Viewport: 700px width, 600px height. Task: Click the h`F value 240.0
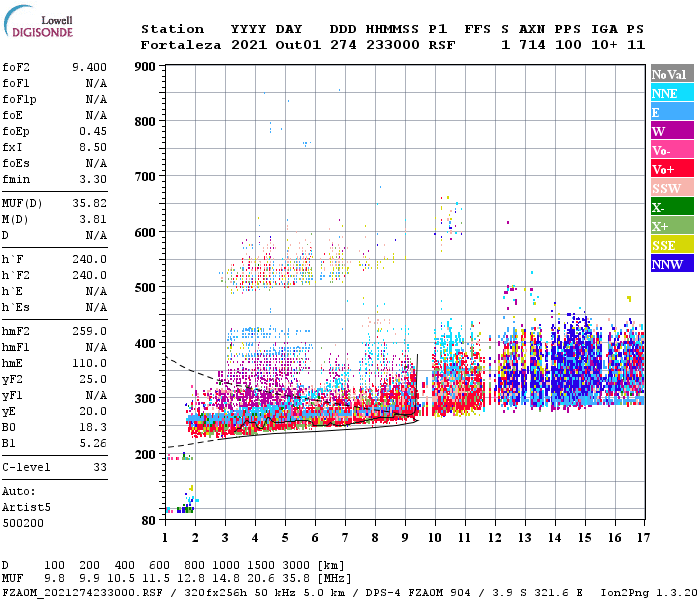pyautogui.click(x=89, y=259)
